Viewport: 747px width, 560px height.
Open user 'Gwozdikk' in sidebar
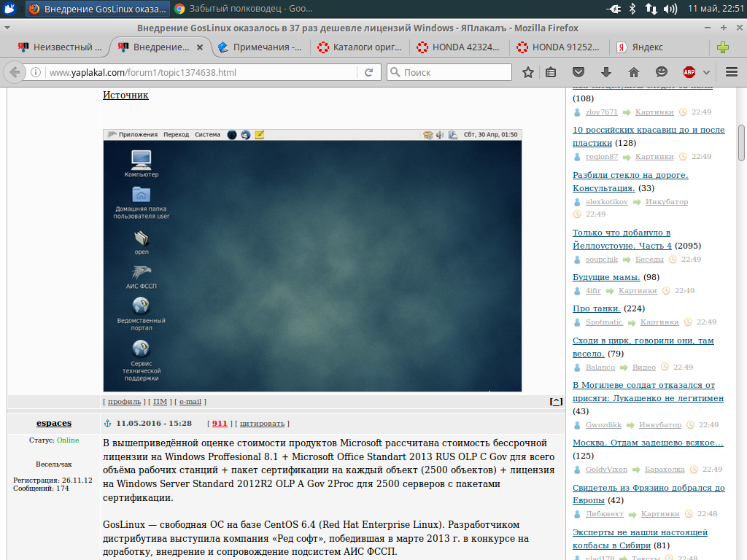coord(603,425)
